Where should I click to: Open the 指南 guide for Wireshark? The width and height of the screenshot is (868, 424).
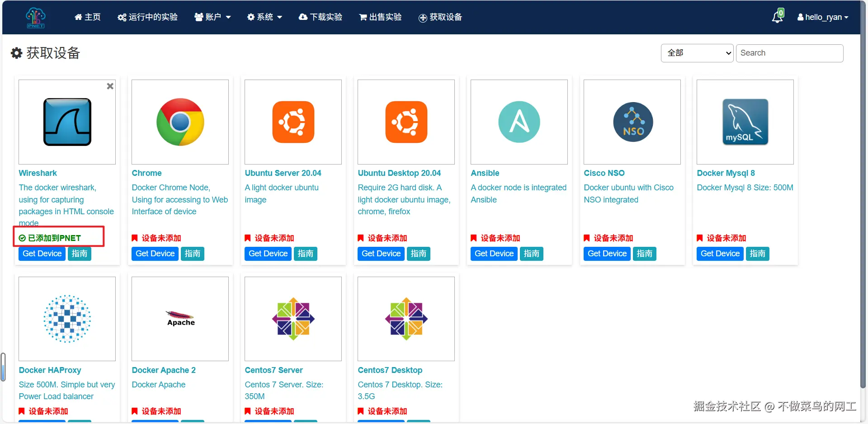click(x=80, y=254)
